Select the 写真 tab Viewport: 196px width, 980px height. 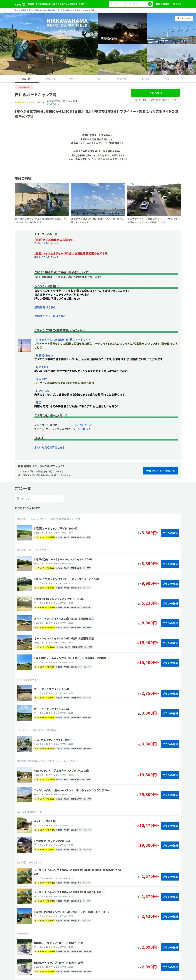pos(98,79)
